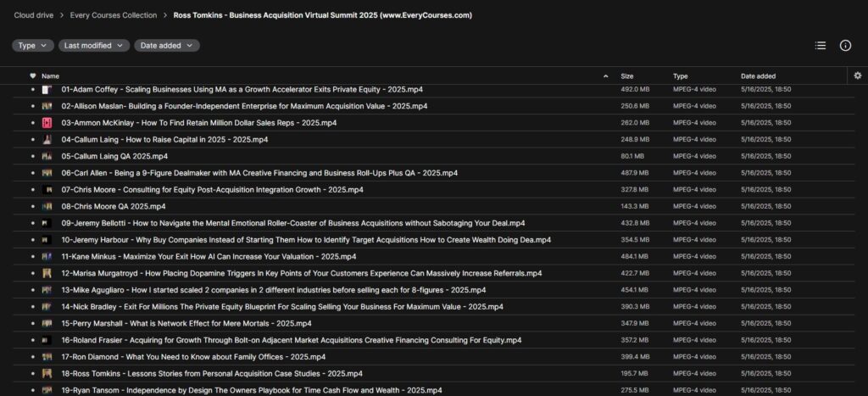868x396 pixels.
Task: Select file 14-Nick Bradley Exit For Millions
Action: (282, 307)
